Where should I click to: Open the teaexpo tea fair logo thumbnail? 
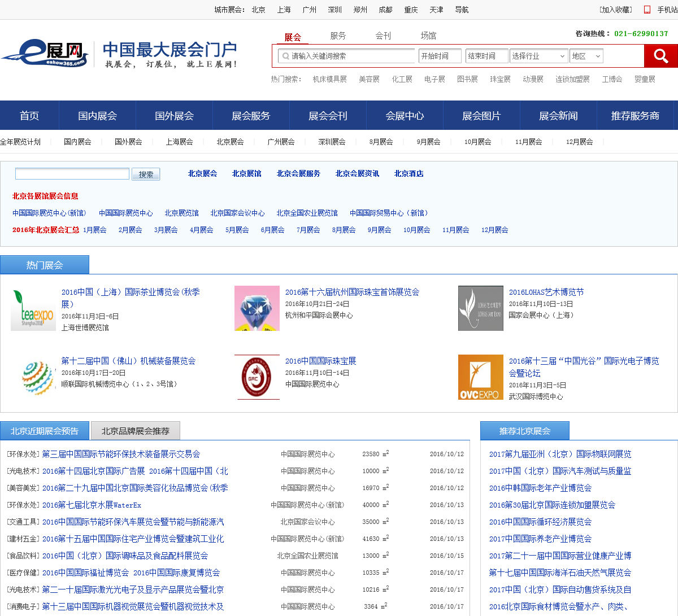coord(33,308)
